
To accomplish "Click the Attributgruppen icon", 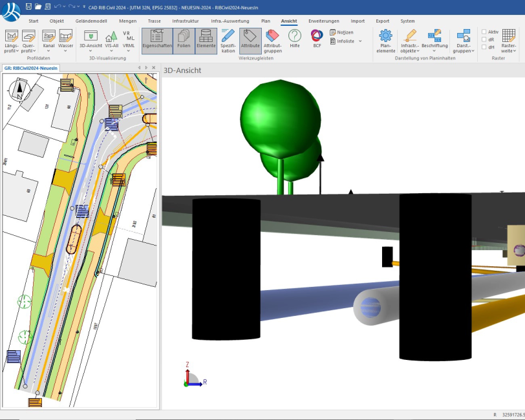I will pos(272,36).
